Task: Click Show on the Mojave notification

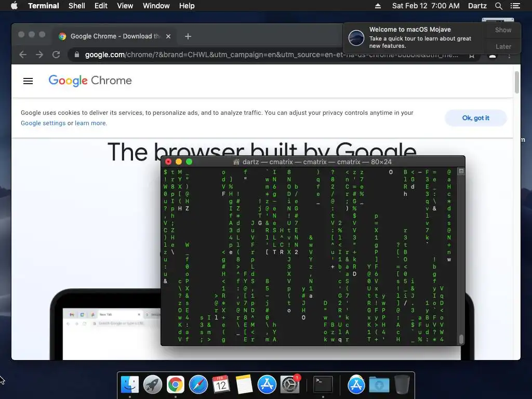Action: click(x=503, y=30)
